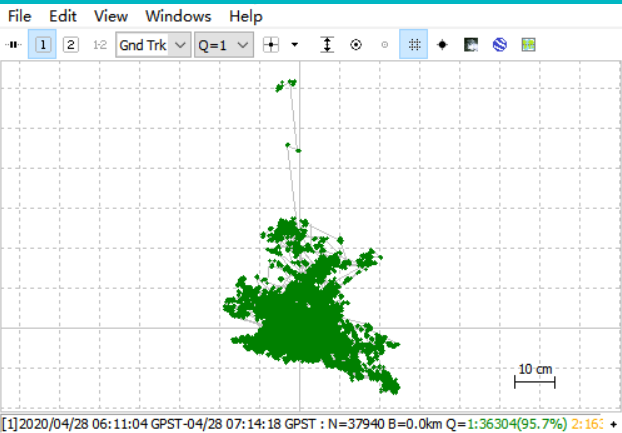The width and height of the screenshot is (622, 433).
Task: Toggle solution 2 display button
Action: [x=71, y=44]
